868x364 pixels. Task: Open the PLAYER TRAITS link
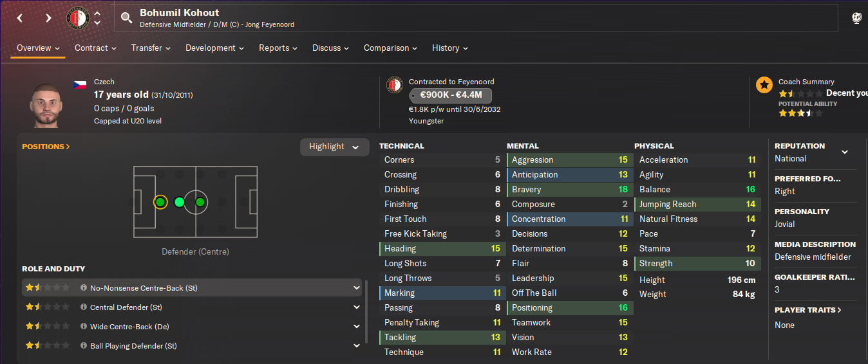[807, 310]
